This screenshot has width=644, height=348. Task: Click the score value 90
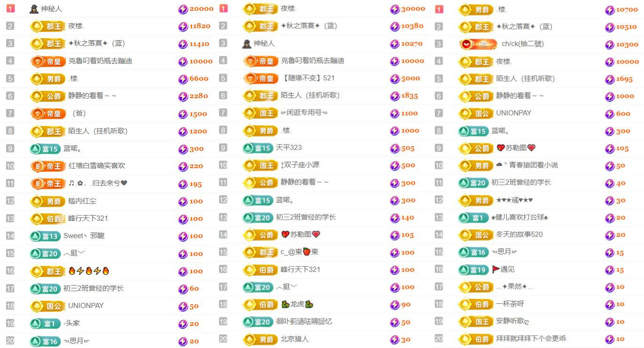(x=406, y=305)
